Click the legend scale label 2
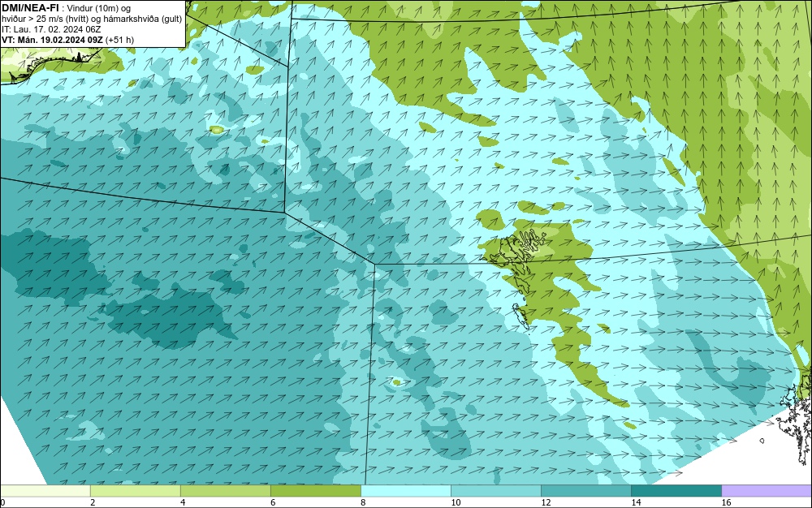Image resolution: width=812 pixels, height=508 pixels. coord(93,502)
